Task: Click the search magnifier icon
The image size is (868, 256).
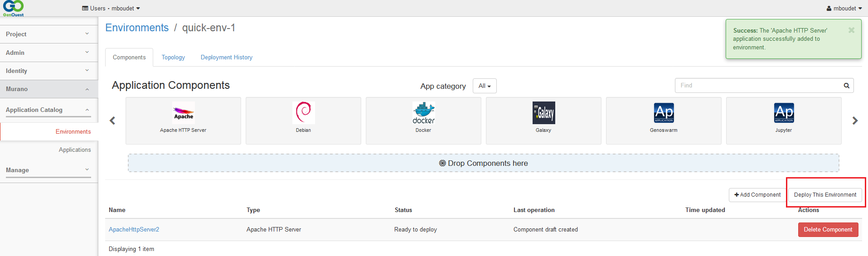Action: 846,86
